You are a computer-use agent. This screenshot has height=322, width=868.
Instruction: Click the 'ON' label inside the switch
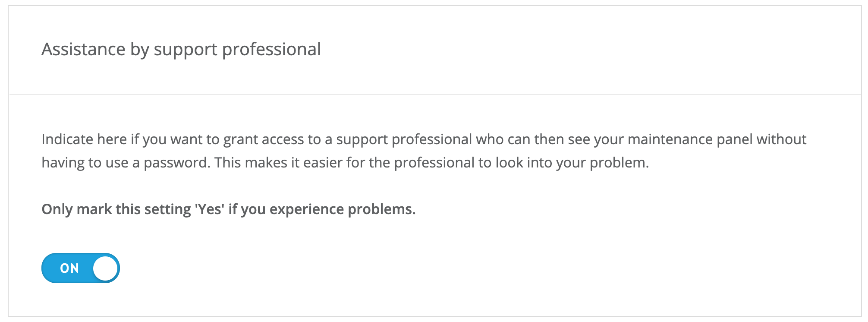pos(69,268)
